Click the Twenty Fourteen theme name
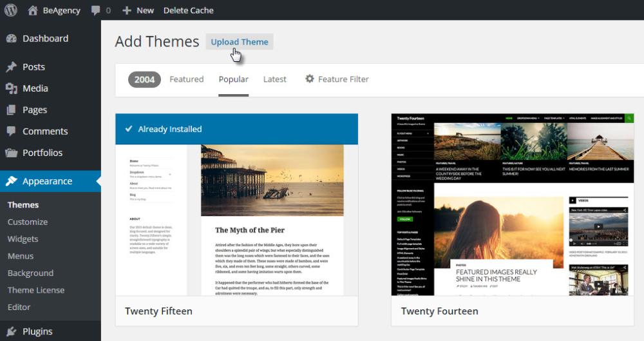This screenshot has height=341, width=644. 439,311
